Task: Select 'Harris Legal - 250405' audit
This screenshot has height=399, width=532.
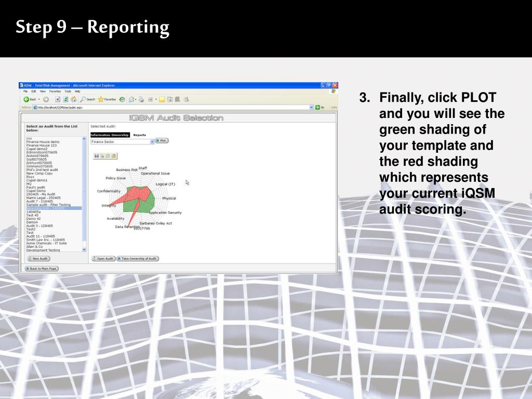Action: pyautogui.click(x=44, y=198)
